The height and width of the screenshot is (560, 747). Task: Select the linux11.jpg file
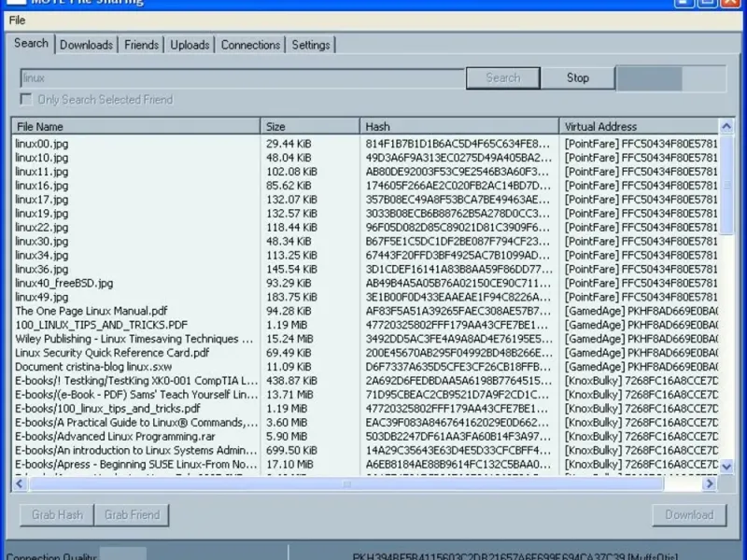click(x=365, y=172)
